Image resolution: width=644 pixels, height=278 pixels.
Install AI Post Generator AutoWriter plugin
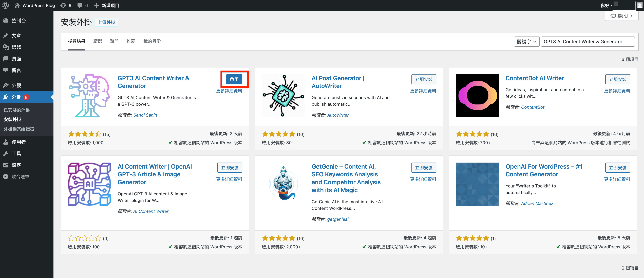click(x=424, y=79)
